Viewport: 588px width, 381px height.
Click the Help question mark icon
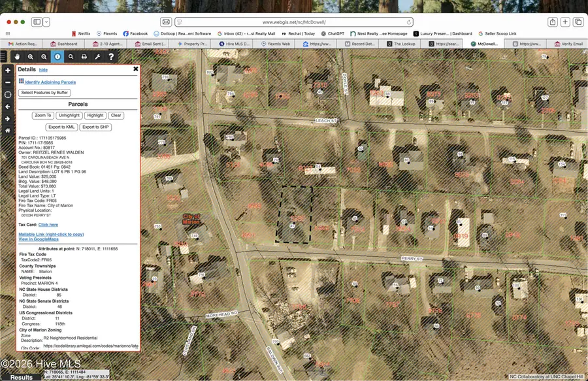point(111,57)
